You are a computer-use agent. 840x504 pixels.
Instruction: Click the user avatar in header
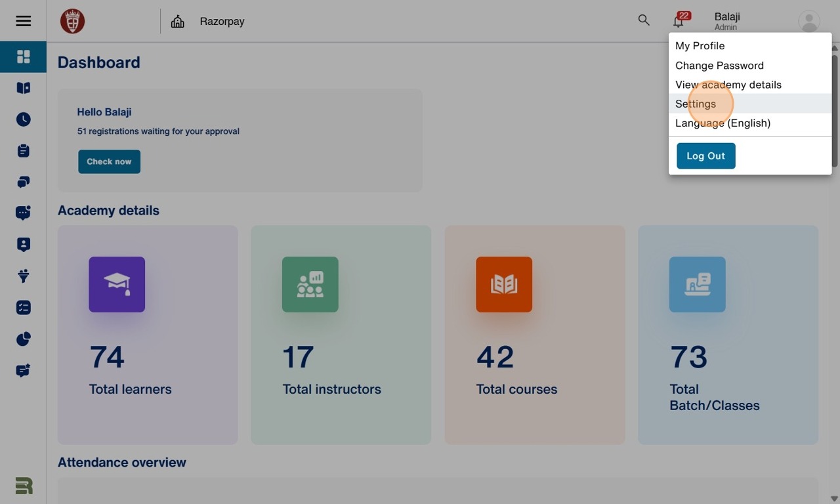[808, 21]
